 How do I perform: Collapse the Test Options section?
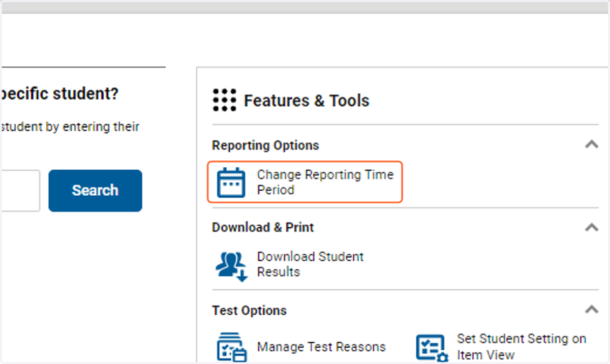pyautogui.click(x=591, y=309)
